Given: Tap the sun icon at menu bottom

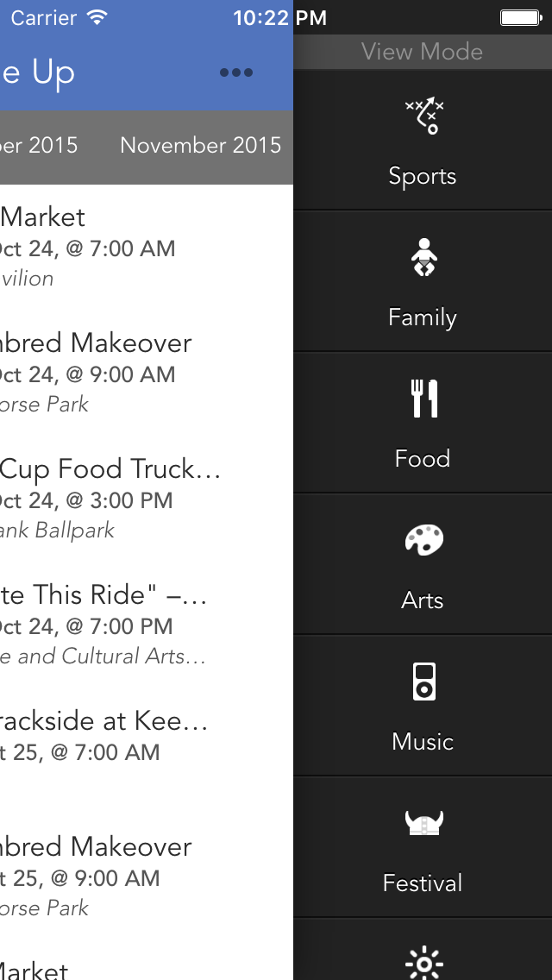Looking at the screenshot, I should (x=423, y=964).
